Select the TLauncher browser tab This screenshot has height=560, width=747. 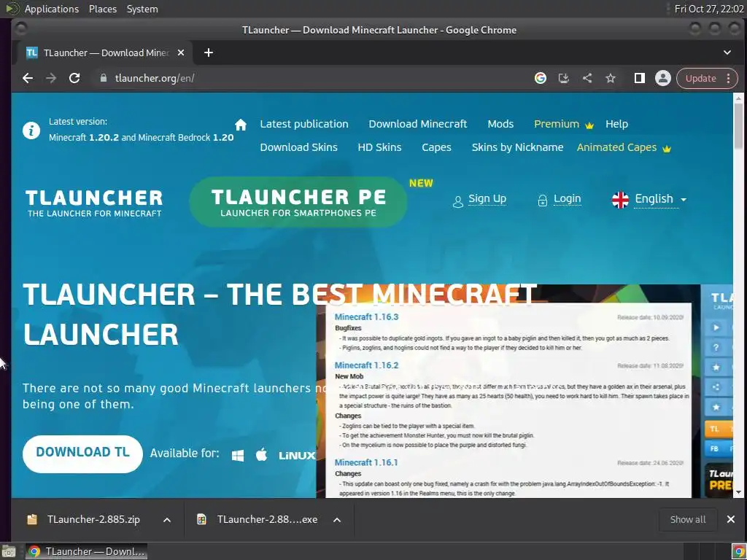pos(105,52)
